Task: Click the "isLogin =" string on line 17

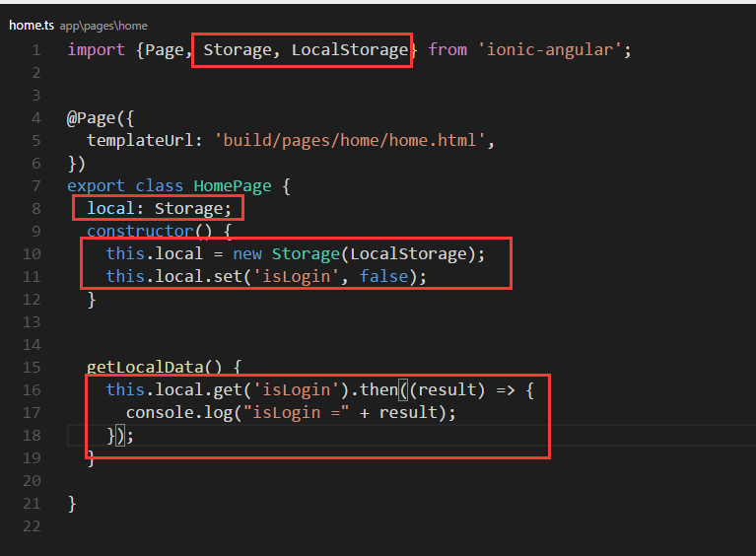Action: (x=296, y=413)
